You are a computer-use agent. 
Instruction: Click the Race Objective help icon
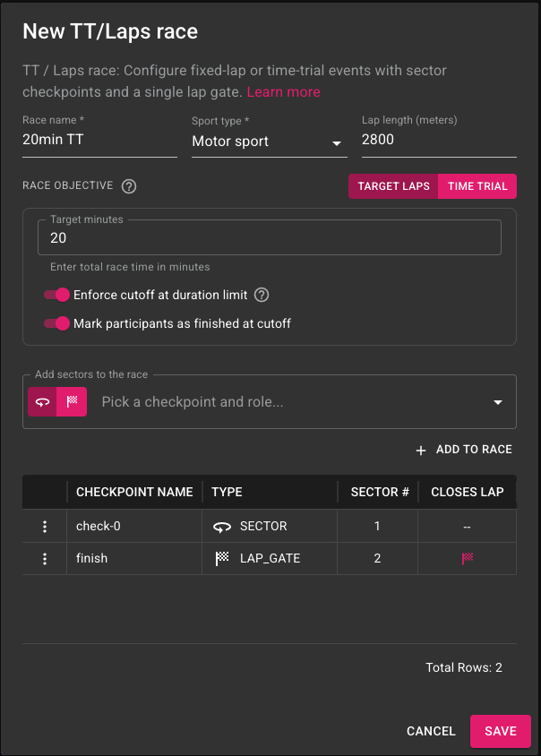pos(129,186)
